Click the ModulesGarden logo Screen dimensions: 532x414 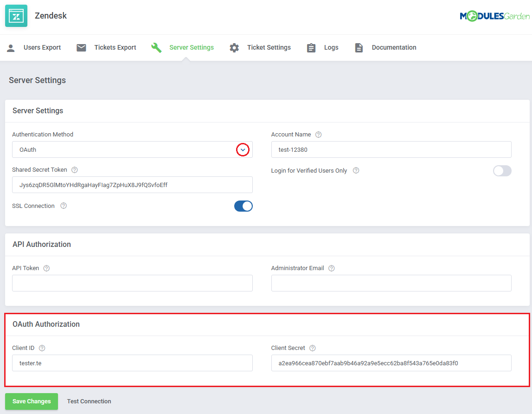tap(494, 16)
